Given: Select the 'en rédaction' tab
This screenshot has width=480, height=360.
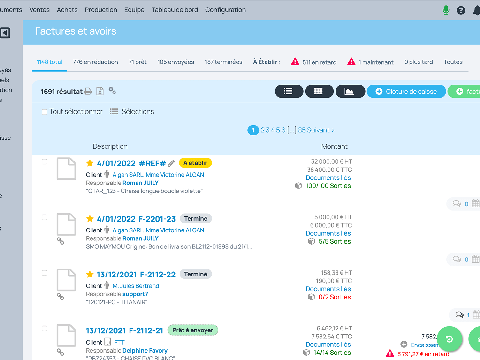Looking at the screenshot, I should (96, 62).
